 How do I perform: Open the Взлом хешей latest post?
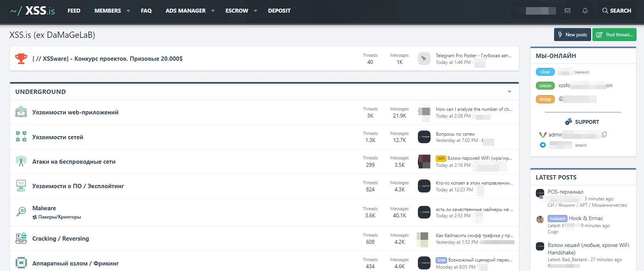(x=588, y=249)
